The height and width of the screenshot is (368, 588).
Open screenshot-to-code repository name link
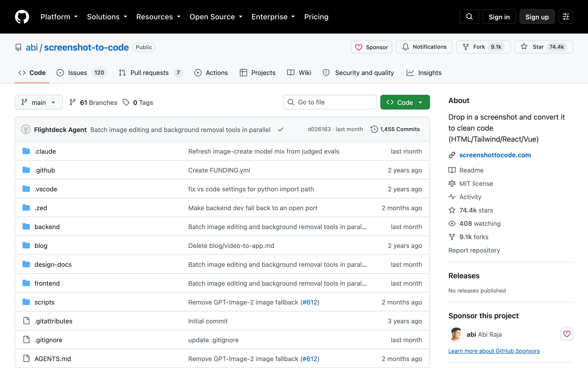click(86, 47)
